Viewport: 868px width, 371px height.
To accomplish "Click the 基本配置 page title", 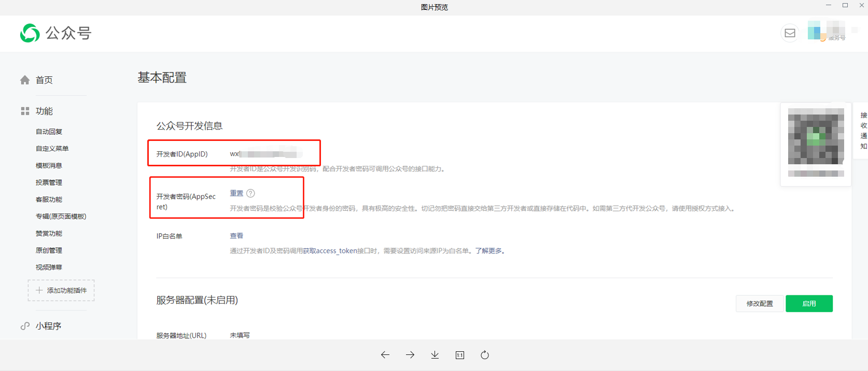I will [x=162, y=78].
